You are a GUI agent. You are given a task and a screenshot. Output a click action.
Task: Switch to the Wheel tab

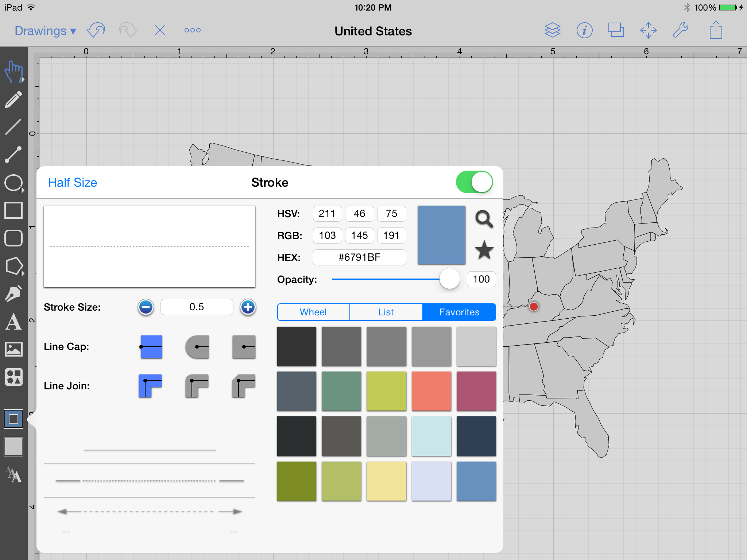[x=313, y=312]
